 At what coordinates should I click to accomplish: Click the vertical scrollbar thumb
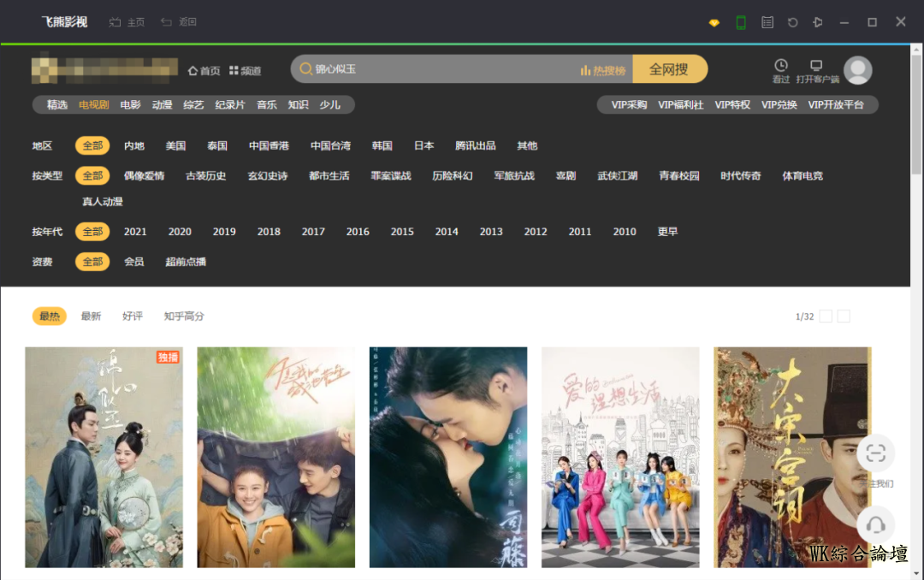point(916,115)
